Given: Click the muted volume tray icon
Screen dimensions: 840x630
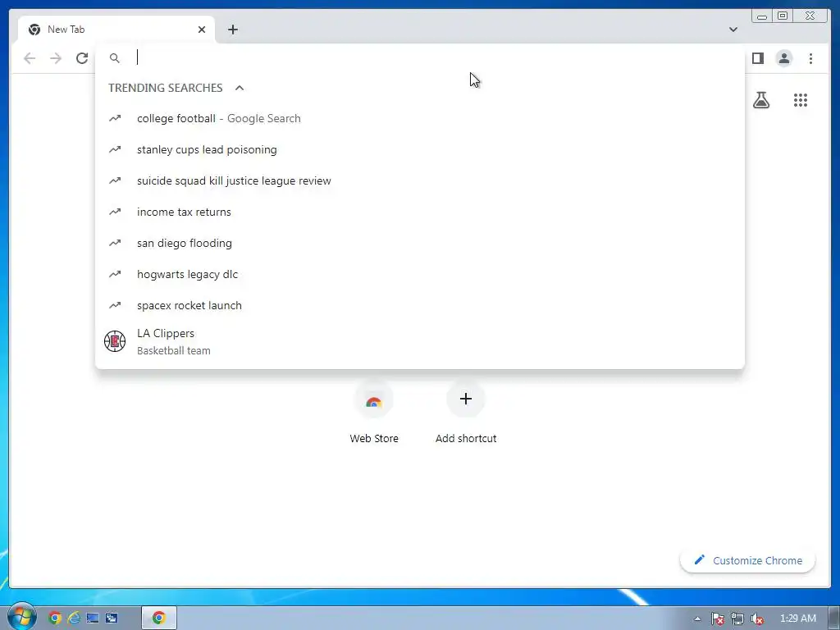Looking at the screenshot, I should (x=757, y=619).
